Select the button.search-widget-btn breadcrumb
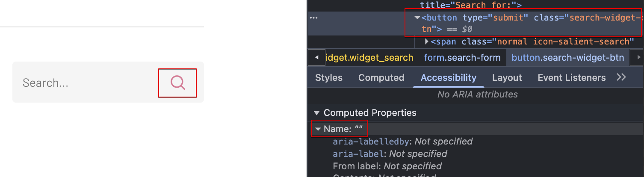644x177 pixels. pyautogui.click(x=568, y=57)
